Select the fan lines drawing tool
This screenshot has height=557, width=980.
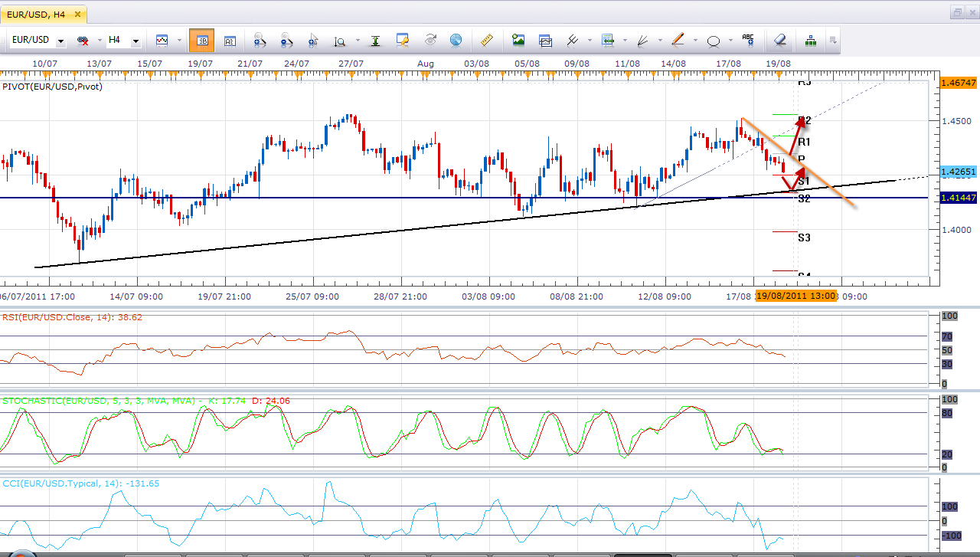click(643, 40)
